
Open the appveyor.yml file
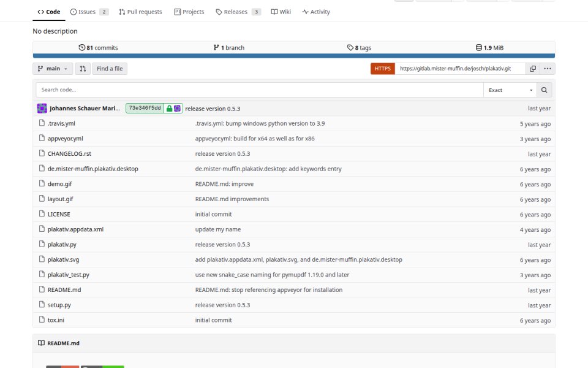point(66,139)
